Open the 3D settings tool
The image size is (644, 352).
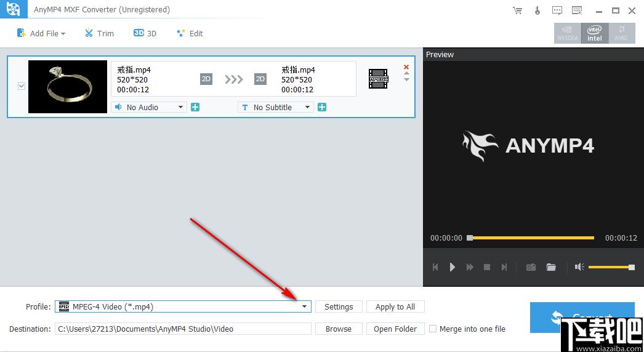pos(145,33)
